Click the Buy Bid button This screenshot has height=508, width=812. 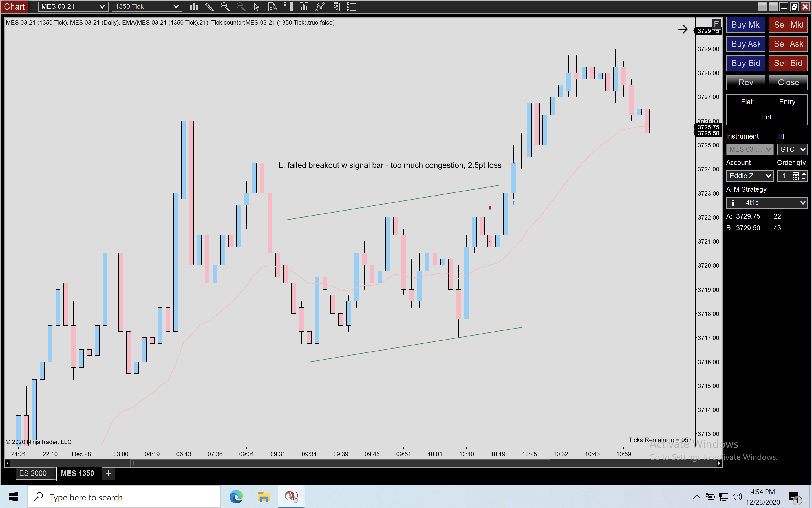[x=745, y=63]
